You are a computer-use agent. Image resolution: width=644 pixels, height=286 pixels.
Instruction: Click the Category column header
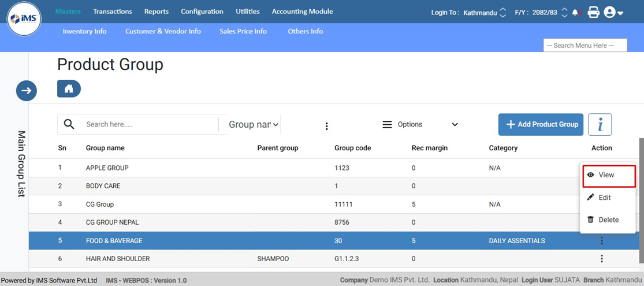click(x=503, y=148)
